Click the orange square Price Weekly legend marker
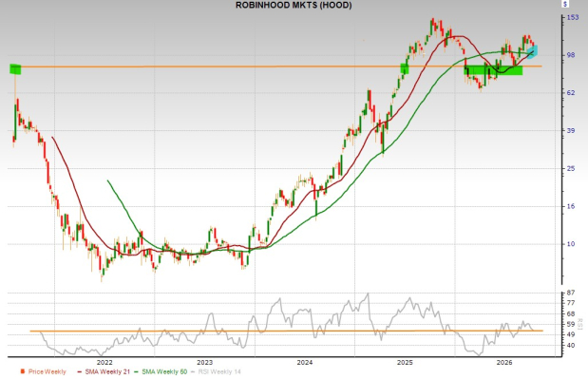Image resolution: width=588 pixels, height=379 pixels. coord(23,371)
